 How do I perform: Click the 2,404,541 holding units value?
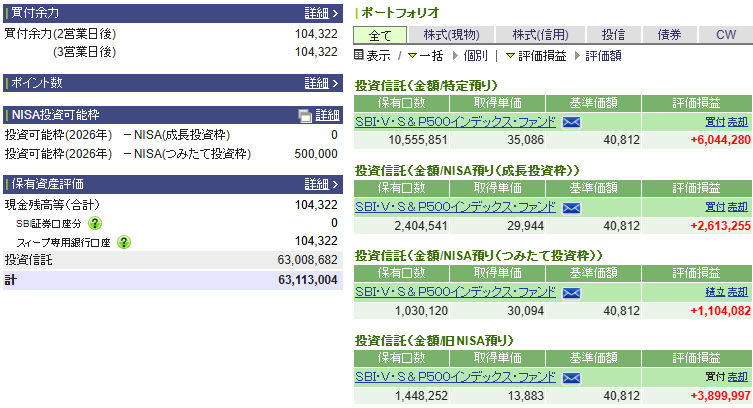421,226
